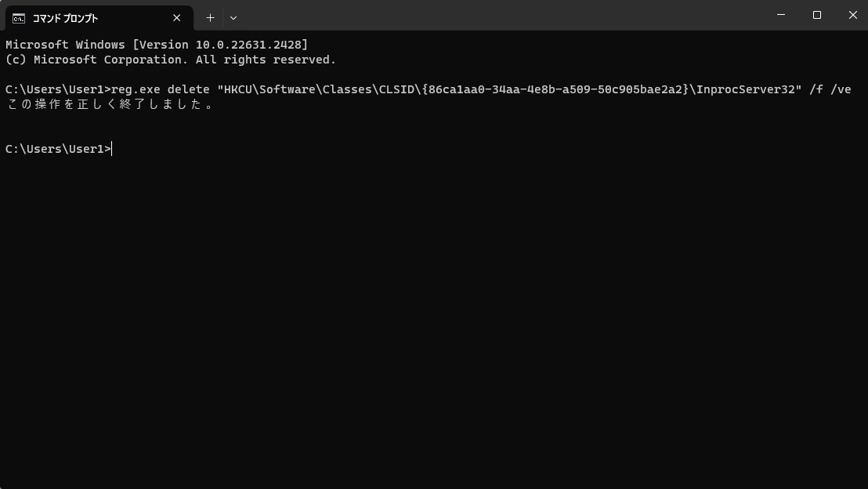Click the Japanese success message line
This screenshot has height=489, width=868.
click(x=110, y=105)
